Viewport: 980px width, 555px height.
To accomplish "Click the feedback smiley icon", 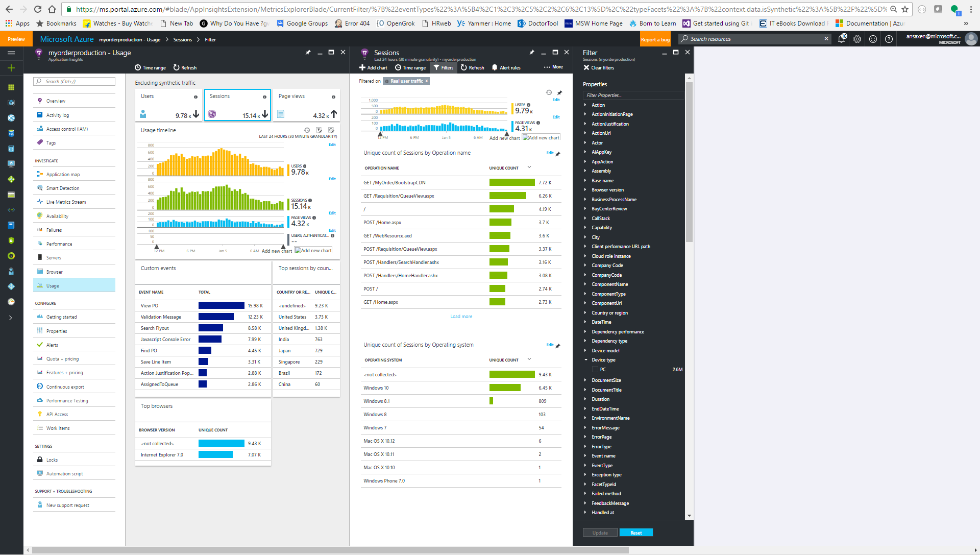I will (x=873, y=39).
